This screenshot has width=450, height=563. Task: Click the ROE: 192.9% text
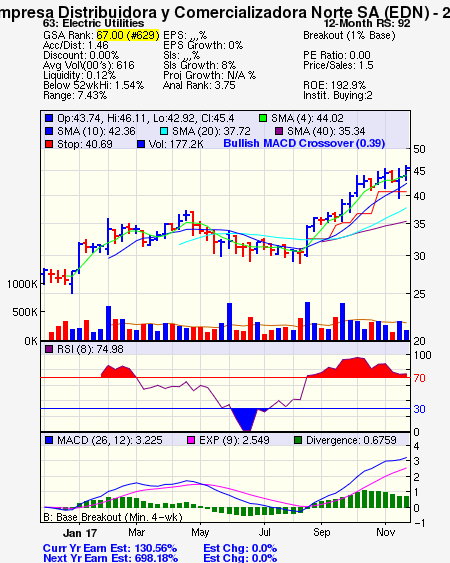pos(335,85)
